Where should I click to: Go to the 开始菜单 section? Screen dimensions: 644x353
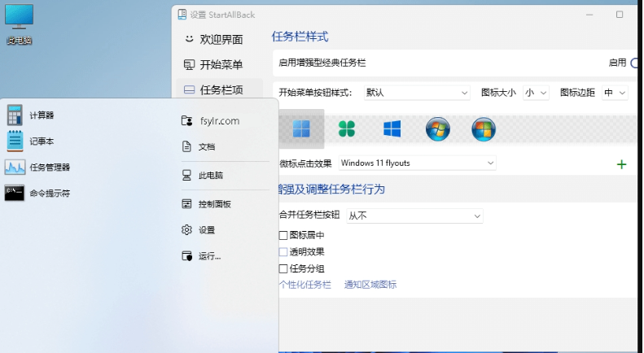[x=213, y=64]
